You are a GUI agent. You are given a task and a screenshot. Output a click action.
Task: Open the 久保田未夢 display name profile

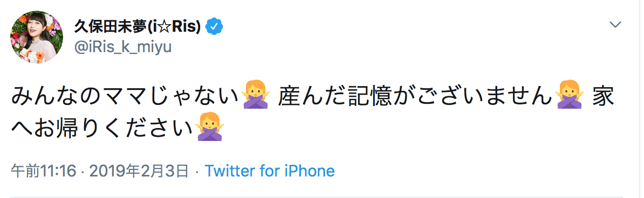tap(137, 27)
